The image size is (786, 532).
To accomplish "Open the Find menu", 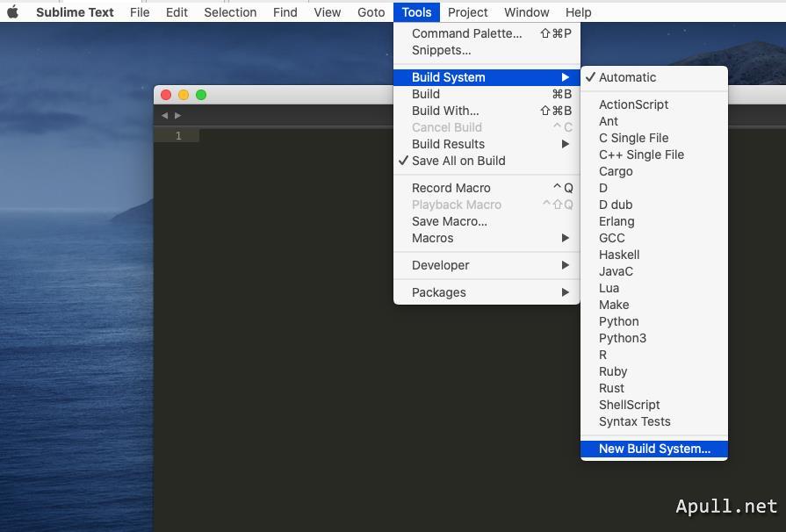I will click(x=285, y=12).
